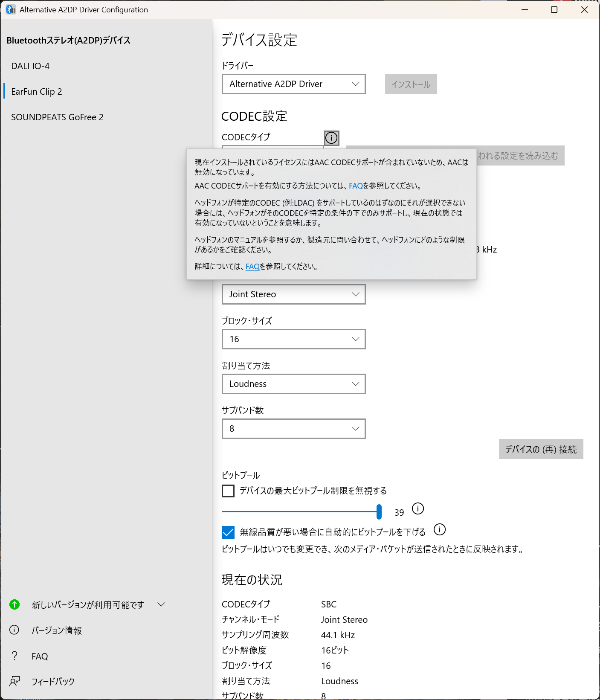This screenshot has width=600, height=700.
Task: Close the Alternative A2DP Driver window
Action: 584,9
